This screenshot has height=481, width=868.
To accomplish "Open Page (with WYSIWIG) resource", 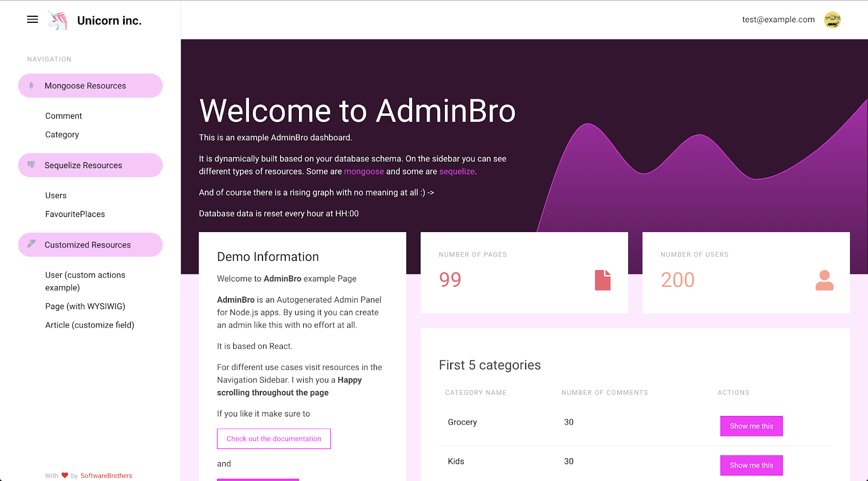I will tap(85, 306).
